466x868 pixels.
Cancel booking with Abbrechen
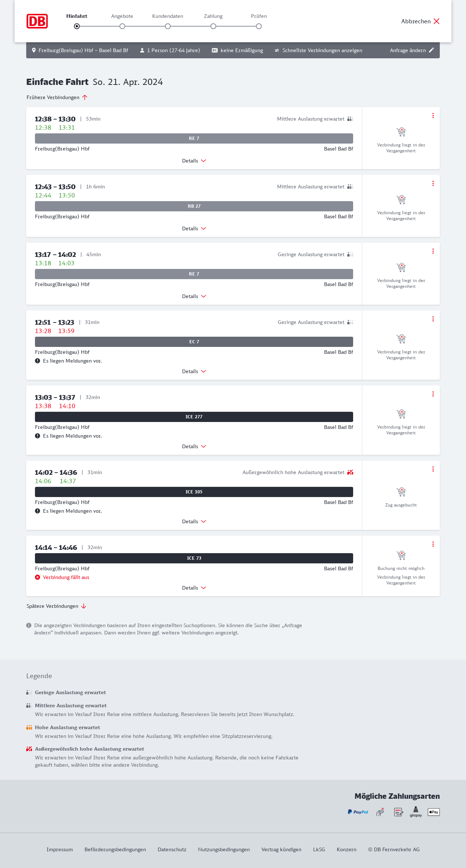point(420,21)
